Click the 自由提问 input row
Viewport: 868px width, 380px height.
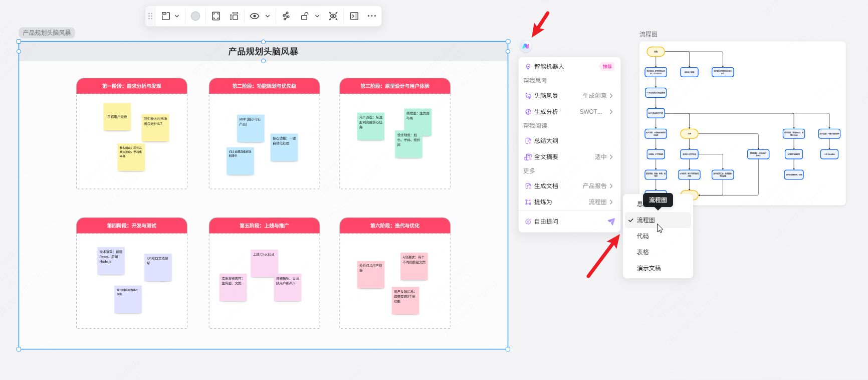coord(569,222)
